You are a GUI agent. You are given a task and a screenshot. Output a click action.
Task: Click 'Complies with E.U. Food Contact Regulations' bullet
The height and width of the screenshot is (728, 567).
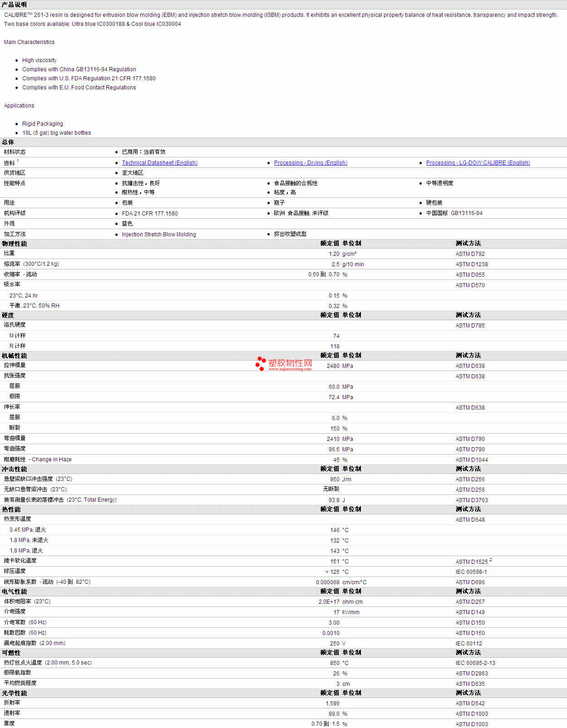coord(79,88)
